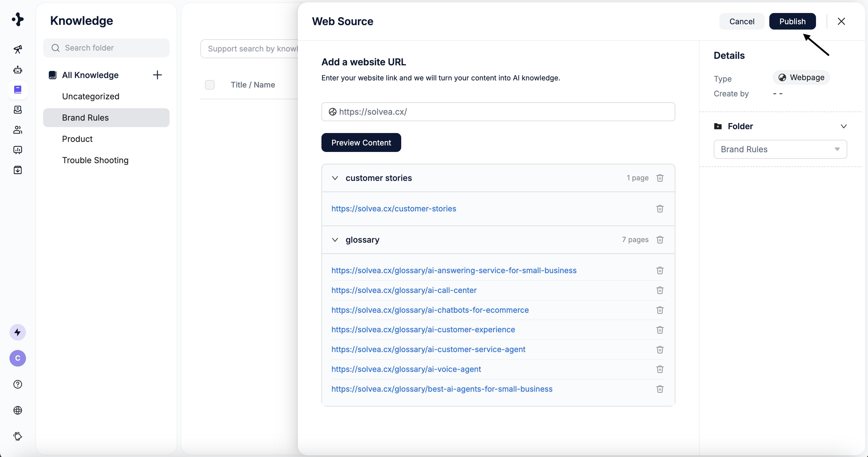Click the Publish button

(x=792, y=21)
